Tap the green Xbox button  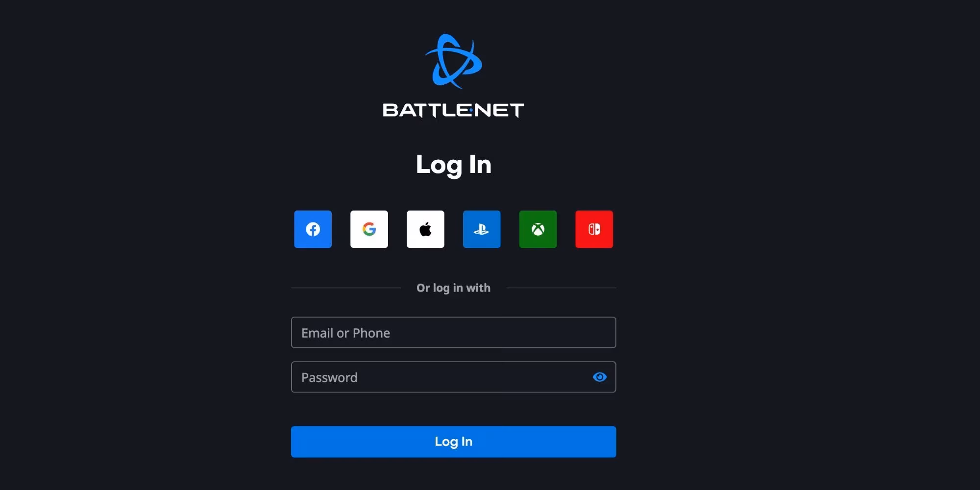pyautogui.click(x=538, y=229)
